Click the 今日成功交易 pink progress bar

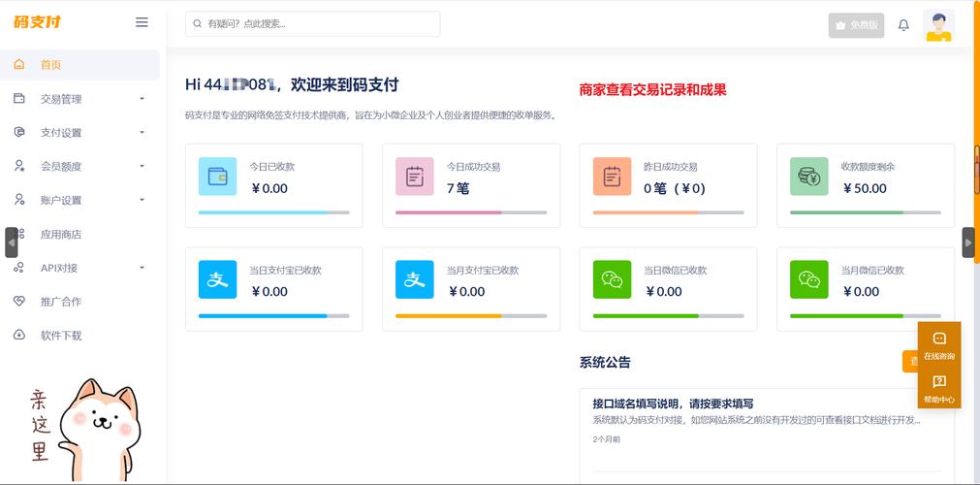tap(471, 212)
